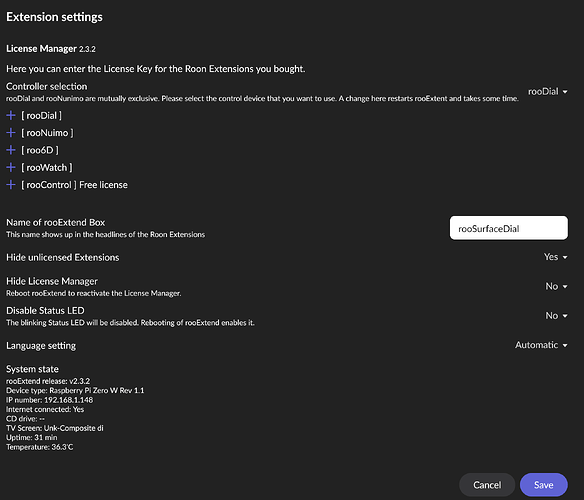This screenshot has height=500, width=584.
Task: Click the arrow beside the Yes value
Action: (x=565, y=257)
